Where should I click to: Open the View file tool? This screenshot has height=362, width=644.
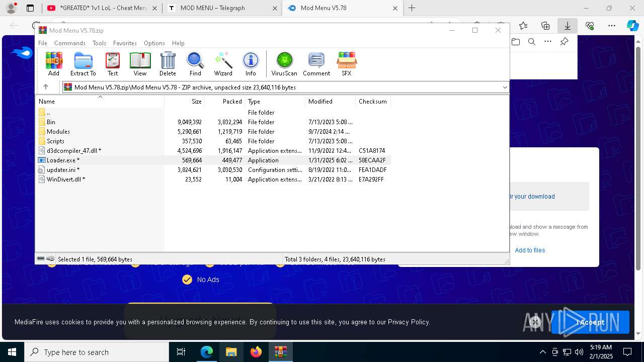140,64
